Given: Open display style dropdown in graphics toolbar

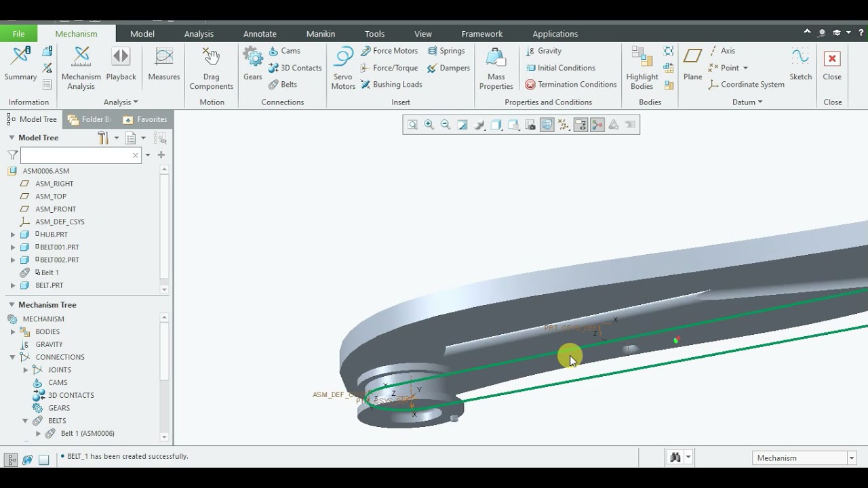Looking at the screenshot, I should coord(496,125).
